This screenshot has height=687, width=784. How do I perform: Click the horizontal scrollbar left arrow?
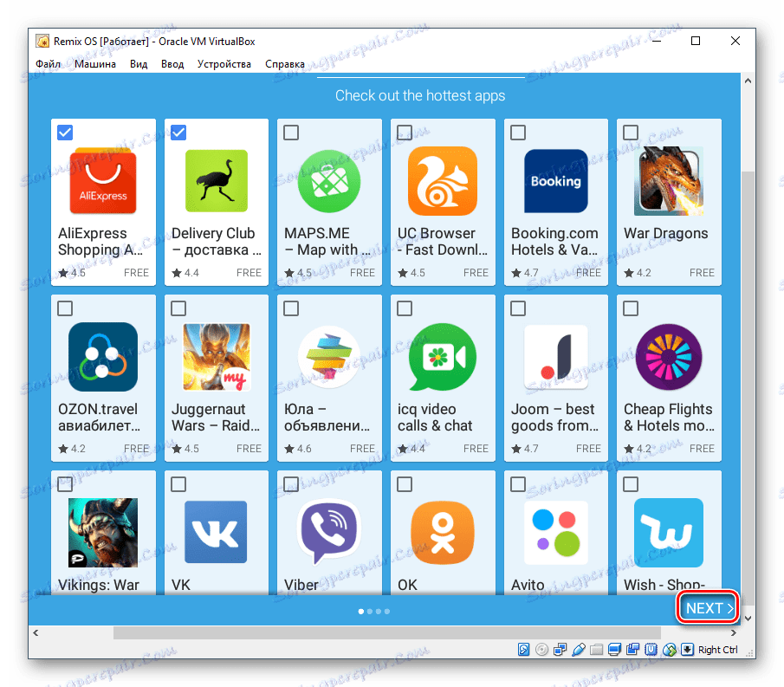coord(36,633)
